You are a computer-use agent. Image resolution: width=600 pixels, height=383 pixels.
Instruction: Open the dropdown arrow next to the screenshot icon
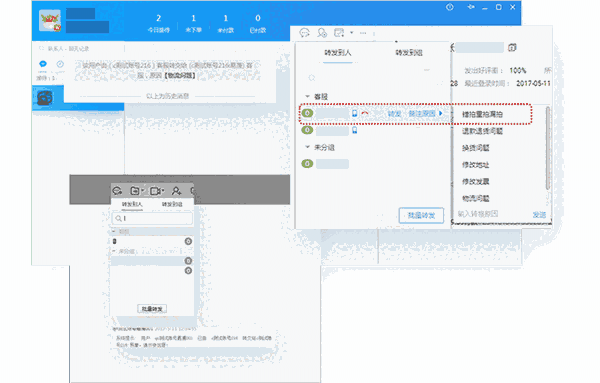pos(351,33)
